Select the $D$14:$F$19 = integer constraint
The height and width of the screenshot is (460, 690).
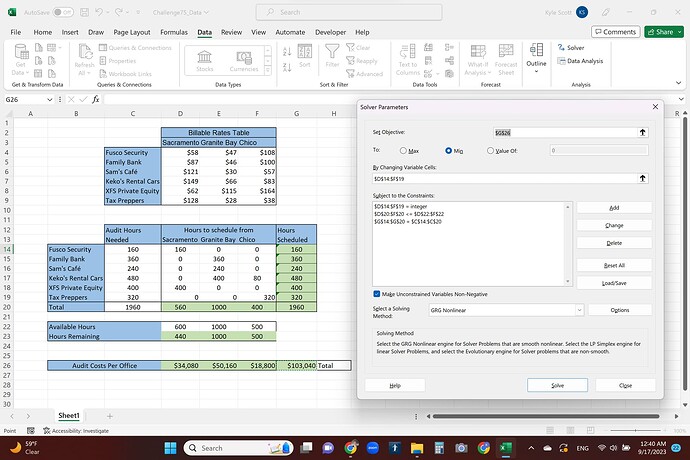point(400,206)
